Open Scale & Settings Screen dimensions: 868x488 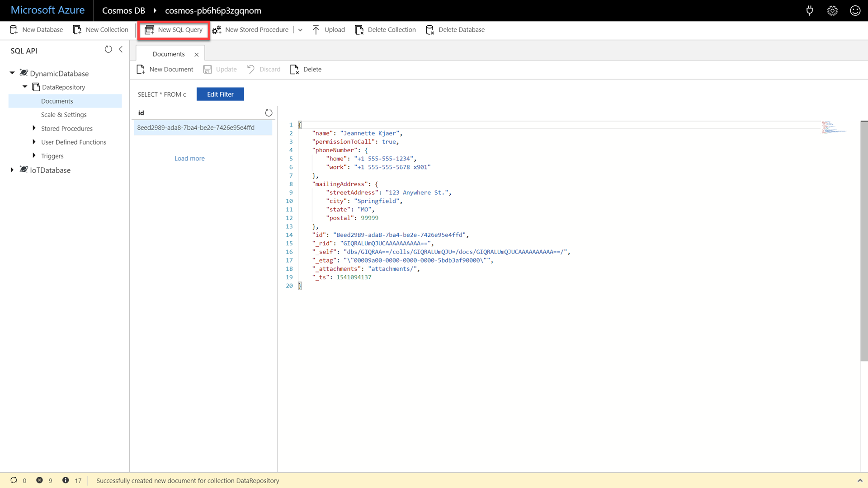click(x=64, y=115)
